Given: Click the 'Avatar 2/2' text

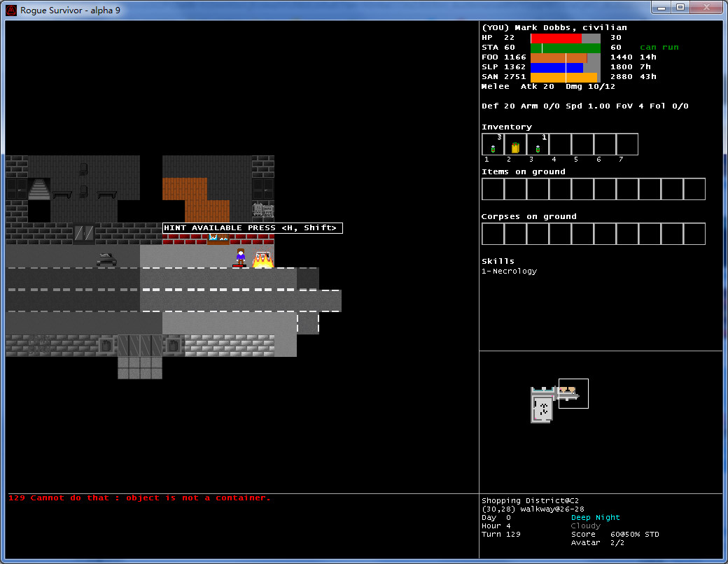Looking at the screenshot, I should [598, 542].
